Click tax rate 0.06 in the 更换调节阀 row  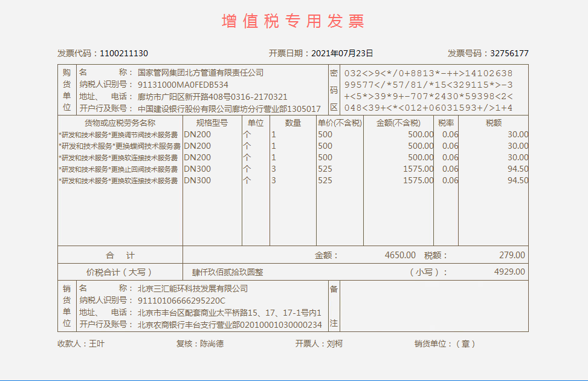[450, 134]
